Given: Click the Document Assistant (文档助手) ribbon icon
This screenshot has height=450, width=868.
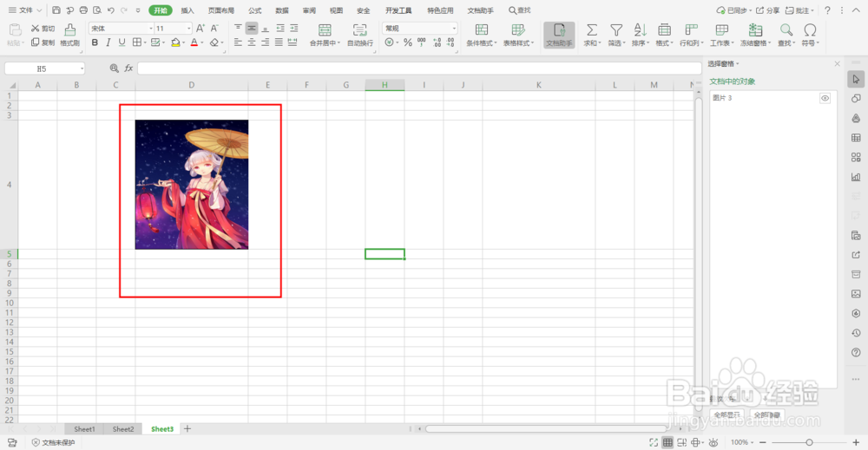Looking at the screenshot, I should click(x=559, y=35).
